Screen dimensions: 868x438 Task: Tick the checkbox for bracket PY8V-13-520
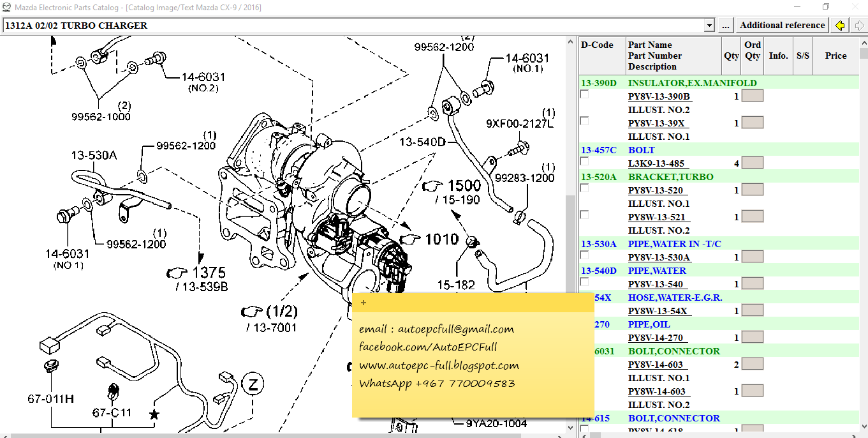coord(584,188)
